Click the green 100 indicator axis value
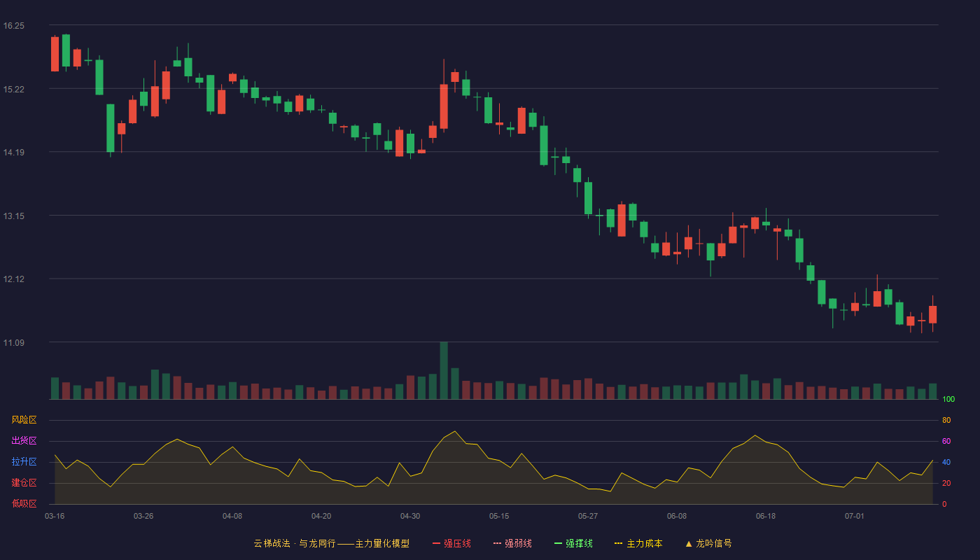 click(948, 400)
